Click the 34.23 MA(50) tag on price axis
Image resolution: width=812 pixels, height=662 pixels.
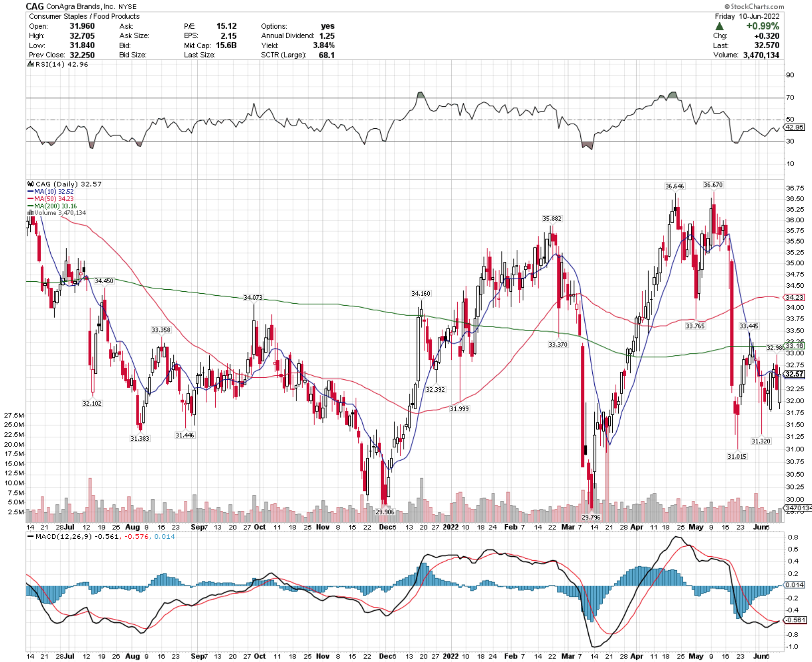(794, 297)
